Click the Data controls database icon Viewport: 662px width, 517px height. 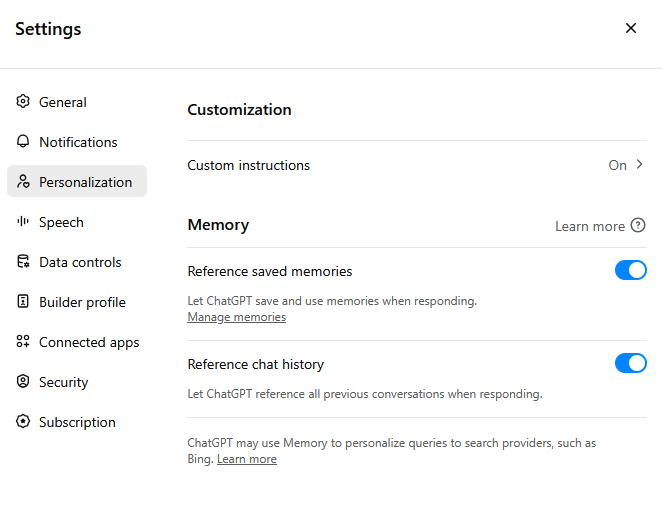[x=23, y=261]
